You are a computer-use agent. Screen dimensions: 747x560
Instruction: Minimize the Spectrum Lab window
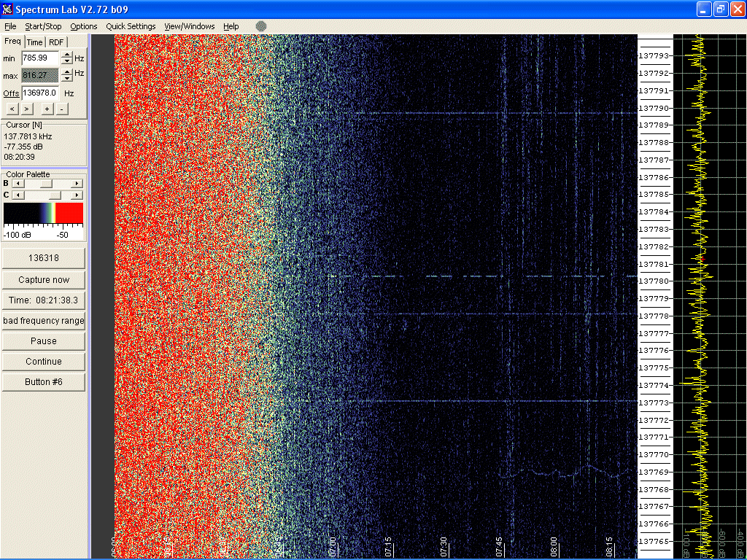(x=704, y=9)
